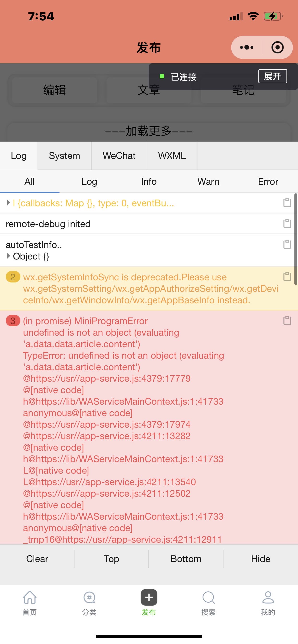Tap the mini program close target icon

pyautogui.click(x=277, y=47)
